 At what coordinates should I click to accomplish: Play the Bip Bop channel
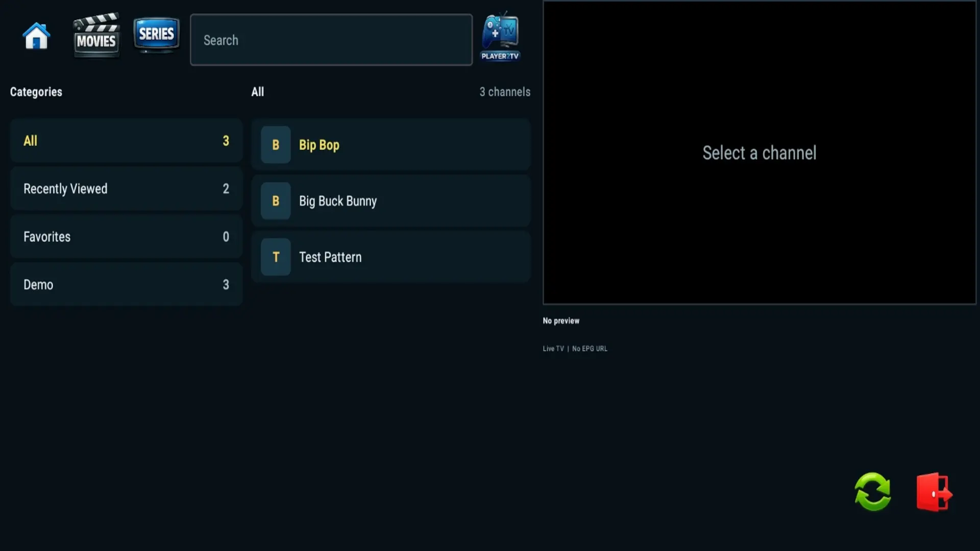pos(391,145)
